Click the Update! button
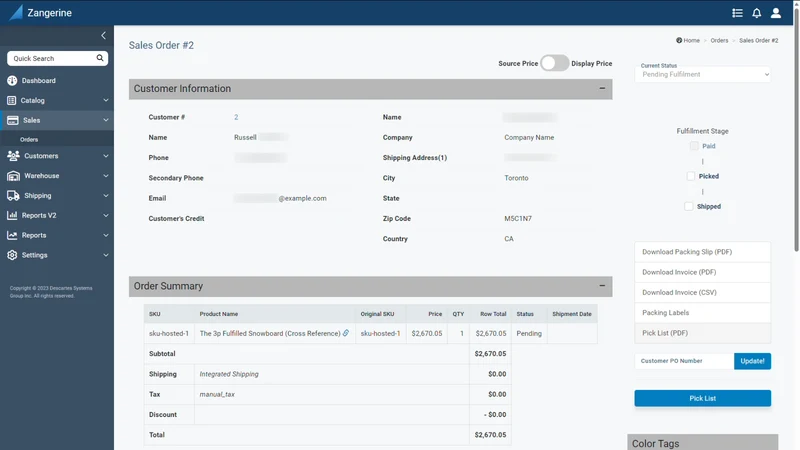Screen dimensions: 800x450 pyautogui.click(x=752, y=361)
